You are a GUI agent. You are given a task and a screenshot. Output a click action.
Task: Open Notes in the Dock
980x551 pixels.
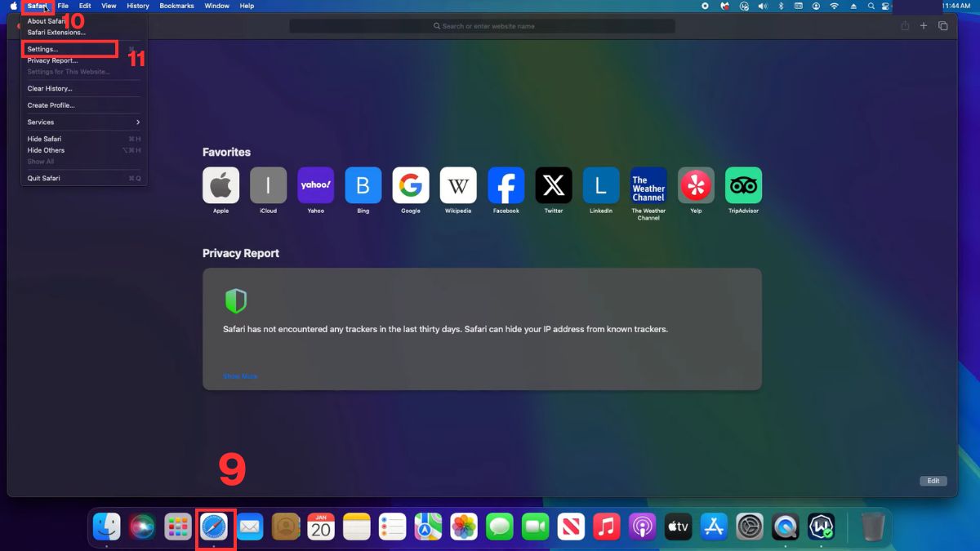pos(357,527)
